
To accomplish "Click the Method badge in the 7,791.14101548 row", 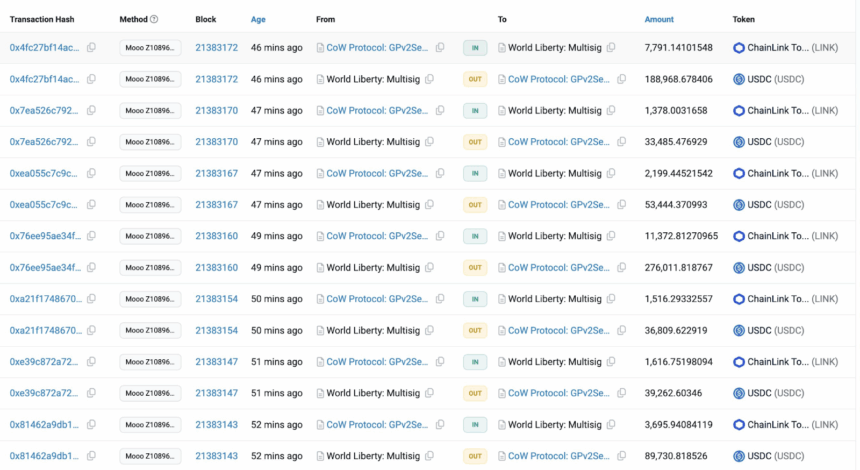I will click(x=150, y=48).
